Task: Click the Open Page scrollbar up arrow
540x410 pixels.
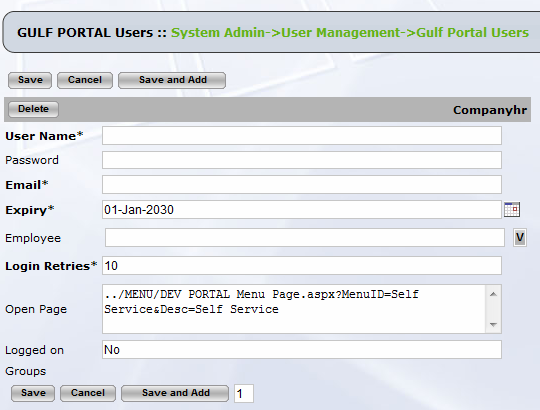Action: (x=493, y=294)
